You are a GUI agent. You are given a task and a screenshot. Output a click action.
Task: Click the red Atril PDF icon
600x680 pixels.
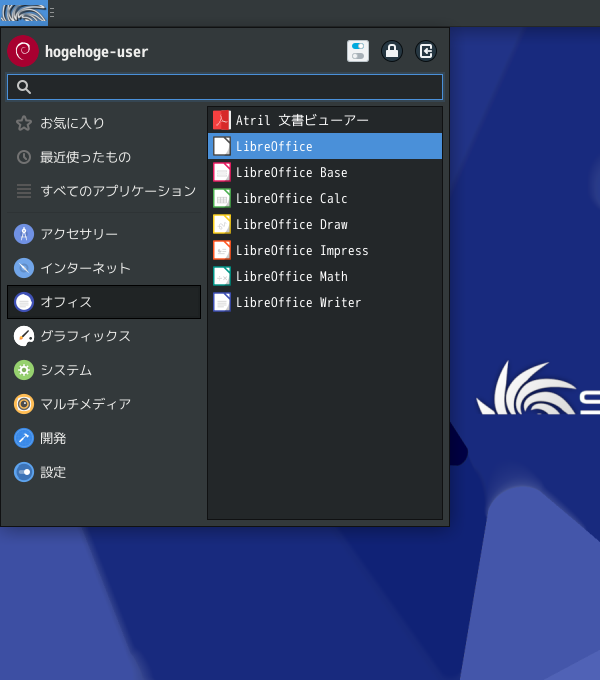(222, 120)
